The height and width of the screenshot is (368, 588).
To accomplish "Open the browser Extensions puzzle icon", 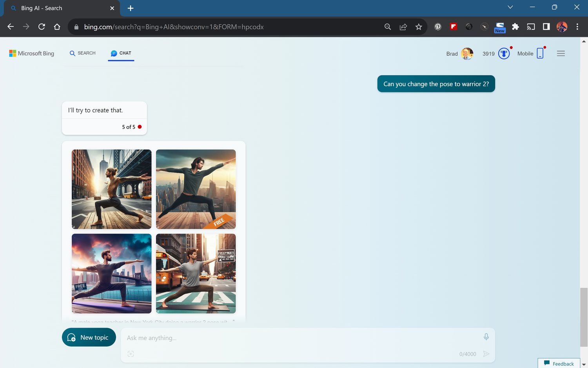I will pos(515,27).
